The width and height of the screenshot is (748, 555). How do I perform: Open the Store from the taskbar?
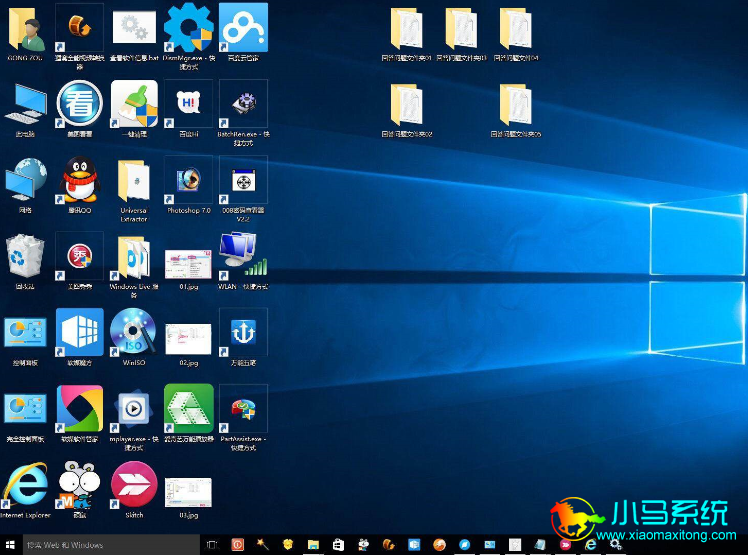click(338, 545)
